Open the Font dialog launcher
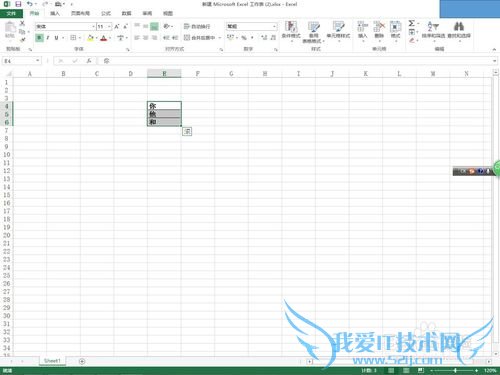Viewport: 500px width, 375px height. click(x=128, y=49)
